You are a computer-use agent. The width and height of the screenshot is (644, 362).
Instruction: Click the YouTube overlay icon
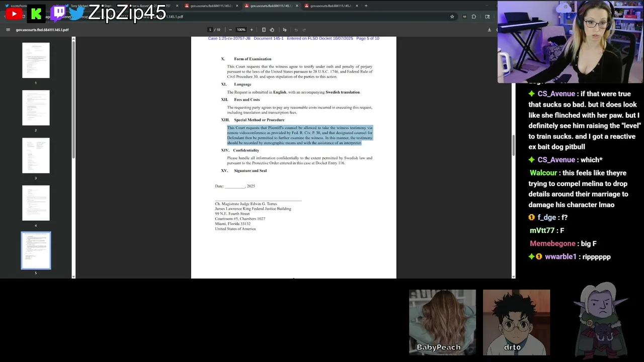pos(14,14)
